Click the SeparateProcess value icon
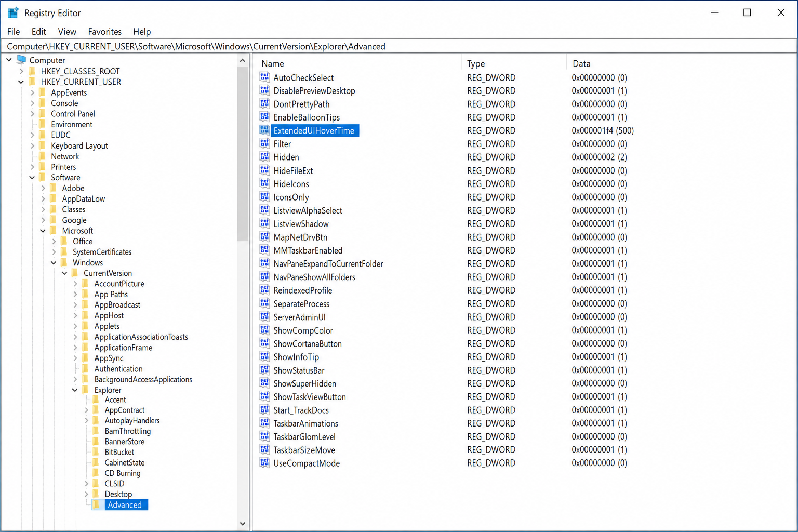 [x=264, y=303]
